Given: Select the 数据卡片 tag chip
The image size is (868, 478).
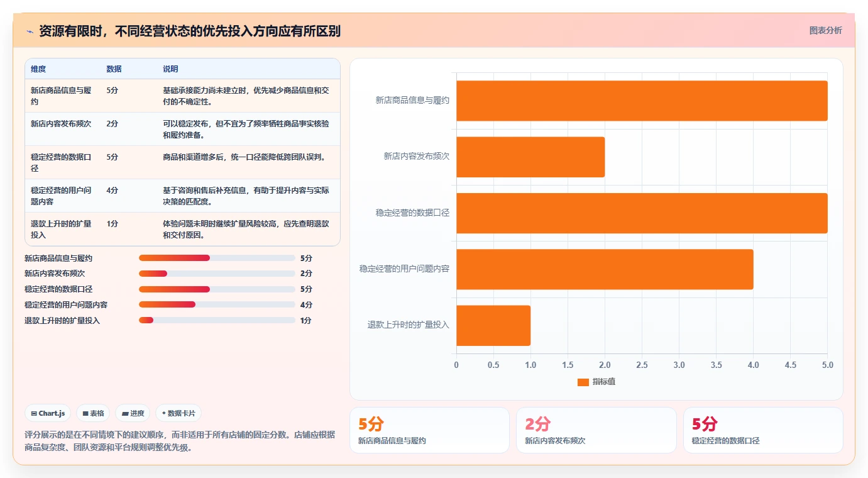Looking at the screenshot, I should pos(179,413).
